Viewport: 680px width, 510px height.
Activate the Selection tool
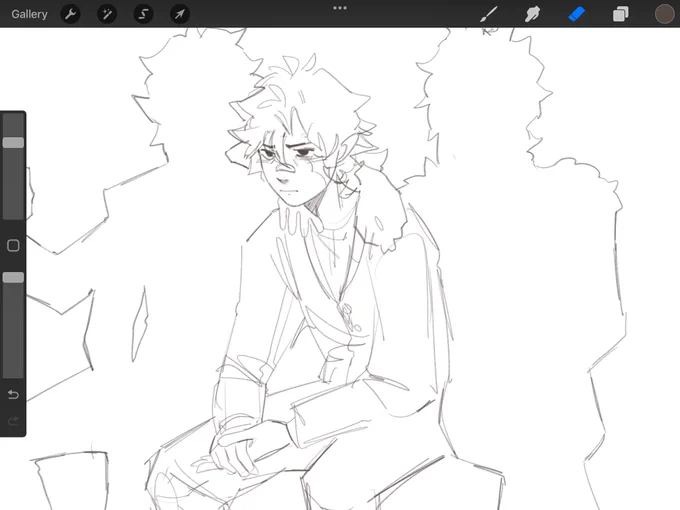coord(143,14)
